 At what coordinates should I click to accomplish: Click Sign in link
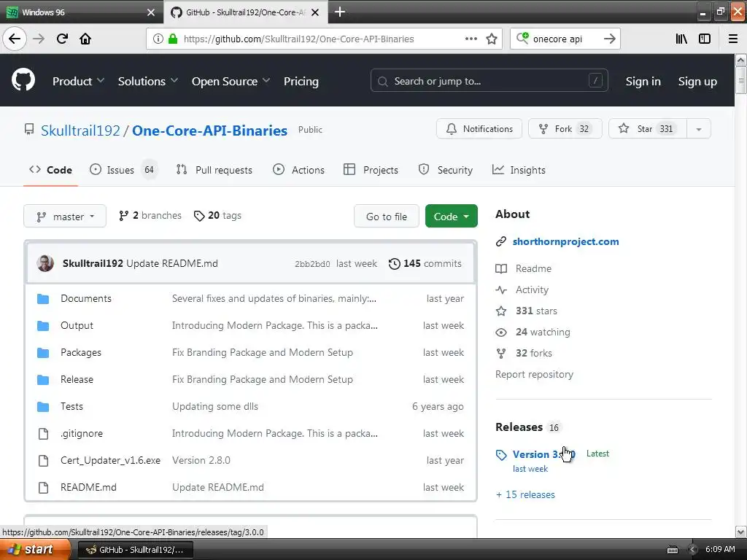pos(643,82)
